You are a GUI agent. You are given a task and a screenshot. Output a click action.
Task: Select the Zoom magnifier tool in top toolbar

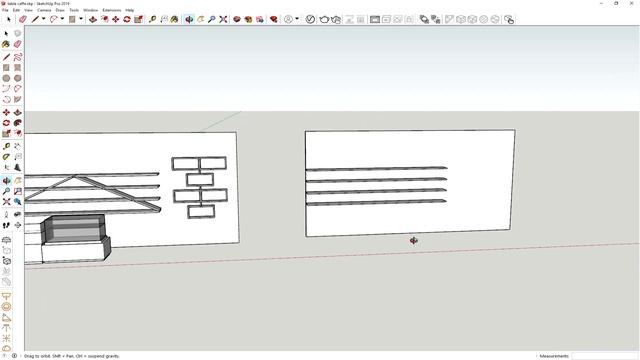(x=211, y=19)
